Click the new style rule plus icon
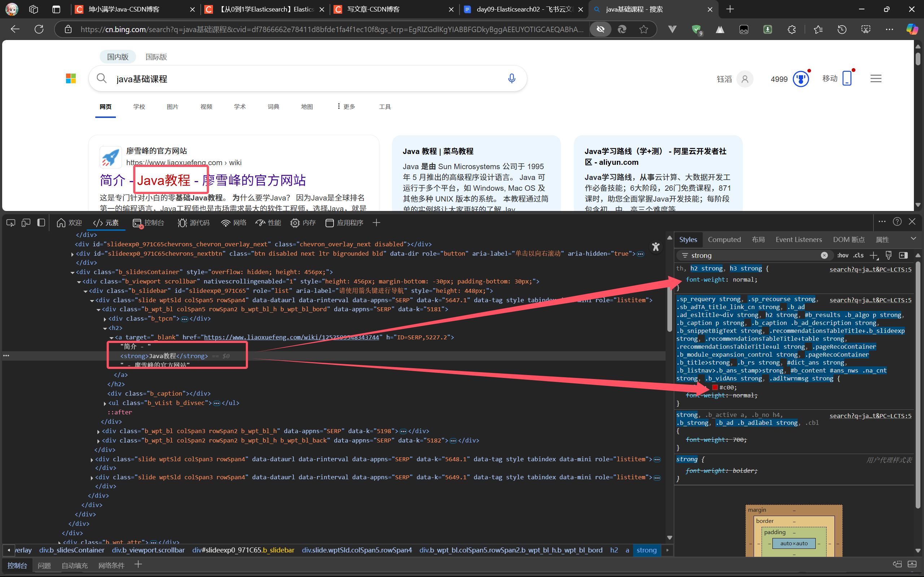The width and height of the screenshot is (924, 577). pos(873,255)
